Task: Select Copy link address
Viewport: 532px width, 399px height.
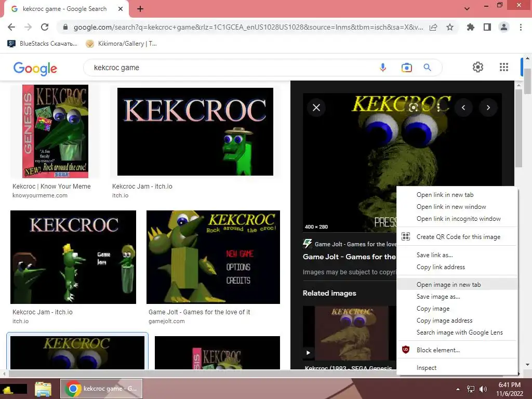Action: pyautogui.click(x=457, y=267)
